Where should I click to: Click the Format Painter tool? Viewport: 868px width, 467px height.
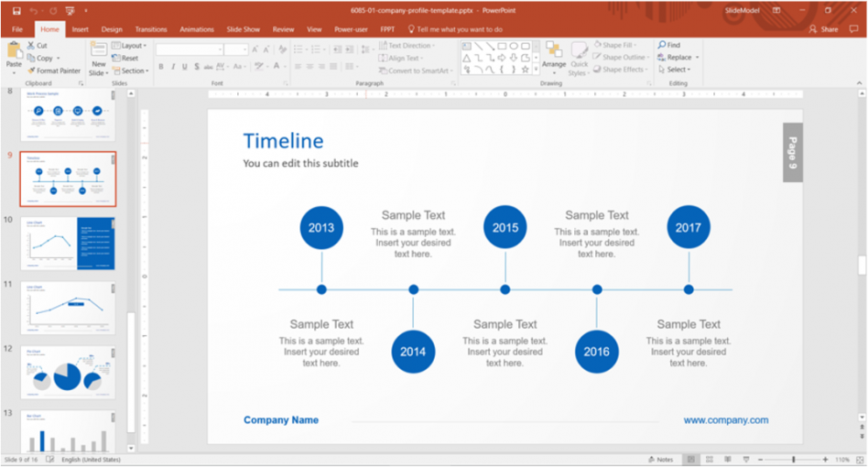pos(54,71)
